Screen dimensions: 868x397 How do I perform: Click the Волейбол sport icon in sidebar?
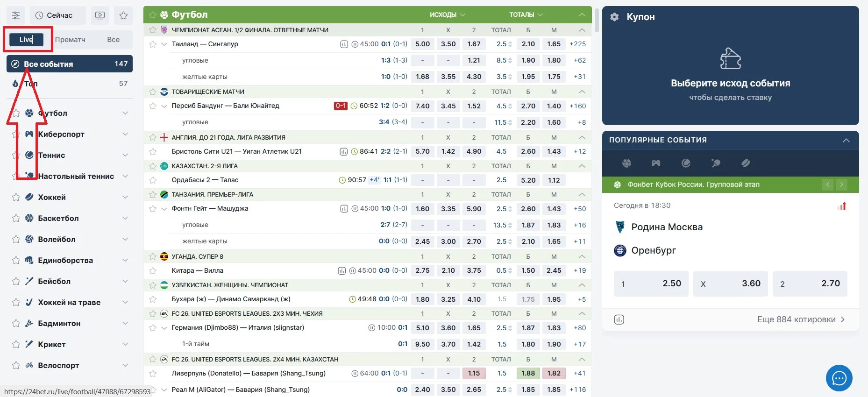[x=29, y=239]
